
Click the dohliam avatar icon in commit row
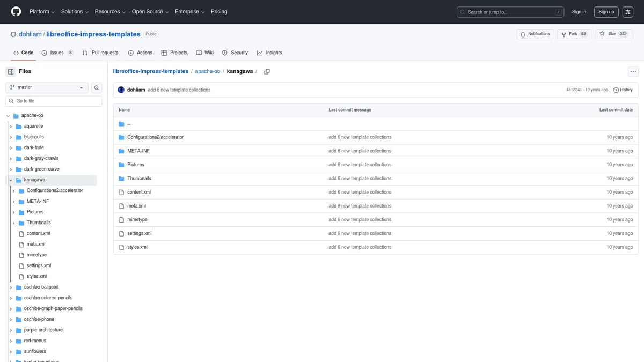tap(121, 90)
